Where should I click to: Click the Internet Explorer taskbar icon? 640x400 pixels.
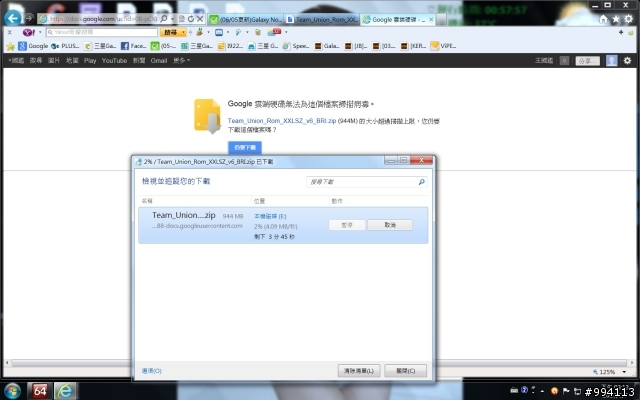point(65,391)
